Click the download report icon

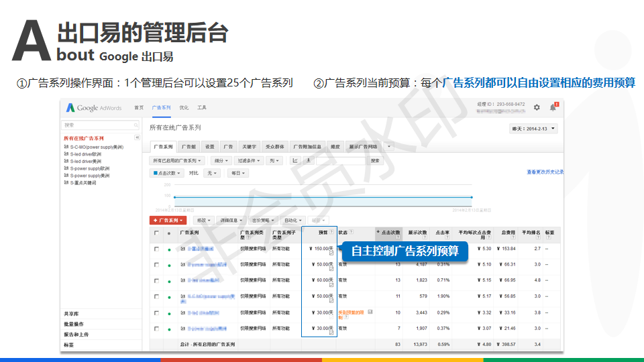[x=308, y=160]
